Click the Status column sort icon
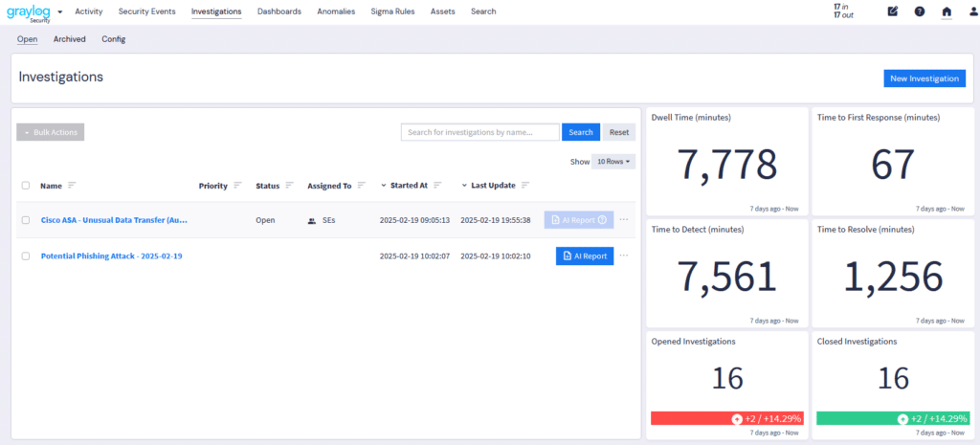Viewport: 980px width, 445px height. click(x=289, y=185)
